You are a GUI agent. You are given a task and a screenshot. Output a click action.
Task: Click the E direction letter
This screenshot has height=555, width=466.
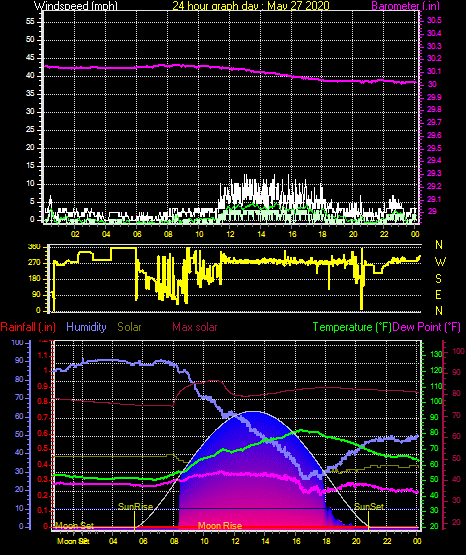click(x=438, y=294)
